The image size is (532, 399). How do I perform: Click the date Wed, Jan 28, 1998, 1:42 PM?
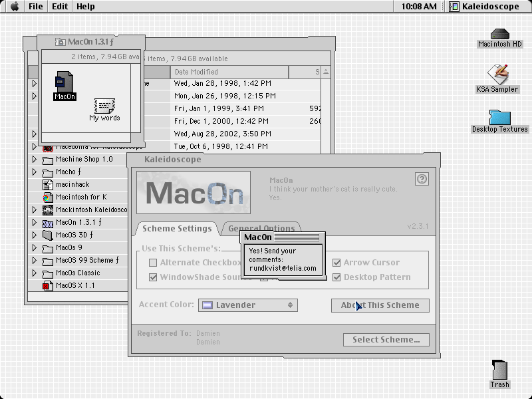223,84
